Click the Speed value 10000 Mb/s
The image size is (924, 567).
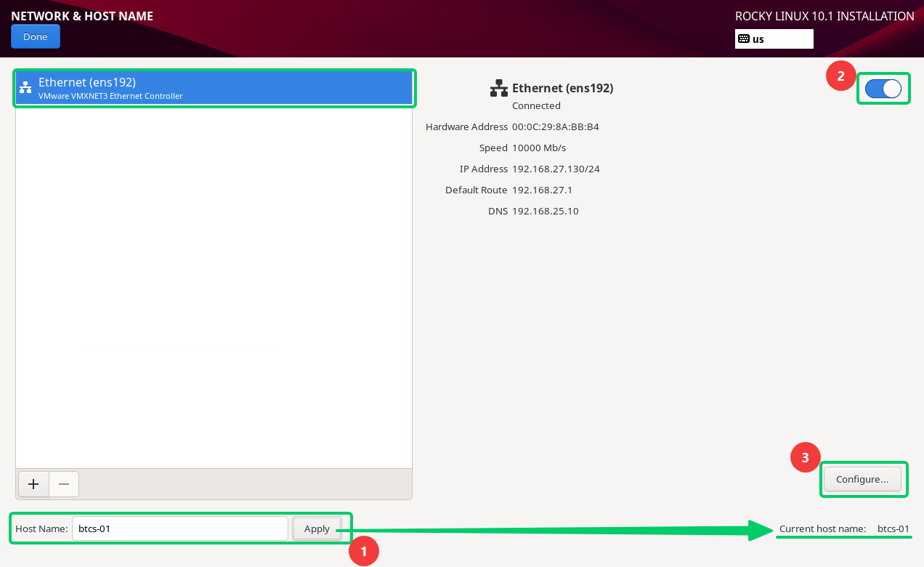pyautogui.click(x=539, y=148)
